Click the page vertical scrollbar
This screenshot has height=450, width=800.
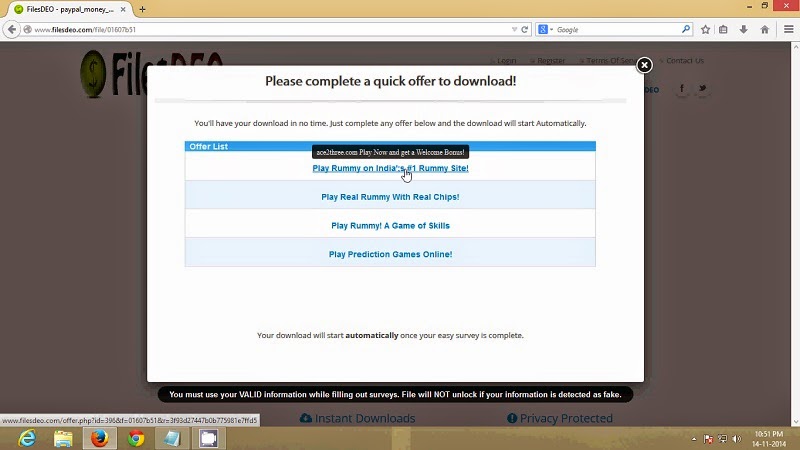click(x=795, y=234)
